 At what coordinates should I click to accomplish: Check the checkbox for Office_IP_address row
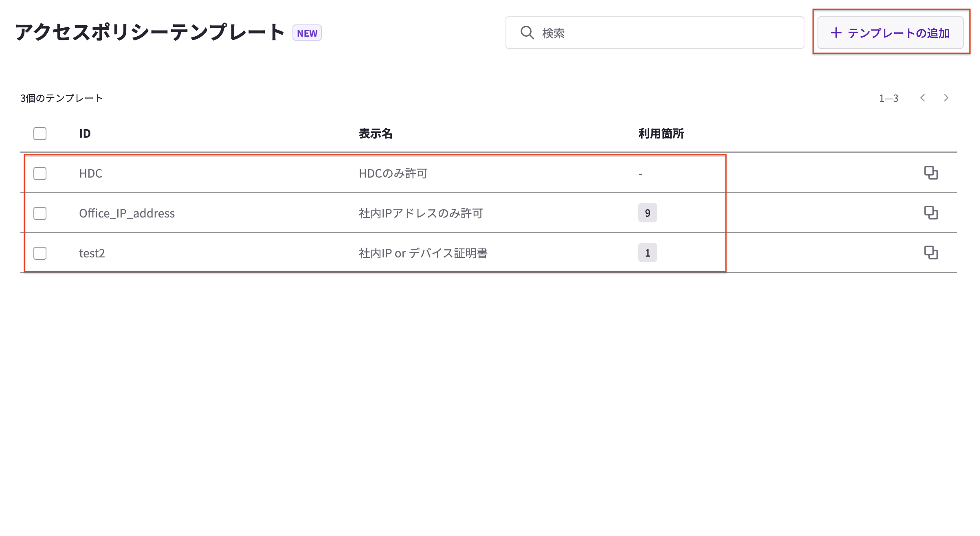click(x=40, y=213)
